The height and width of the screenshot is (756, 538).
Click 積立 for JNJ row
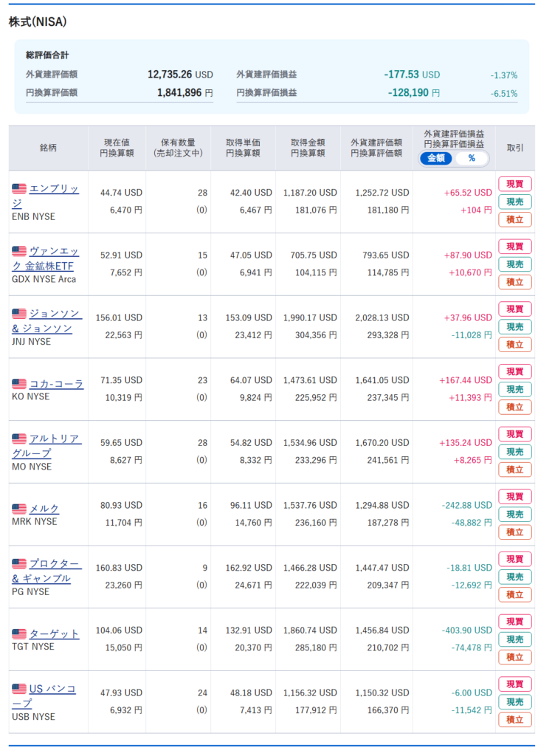point(515,345)
